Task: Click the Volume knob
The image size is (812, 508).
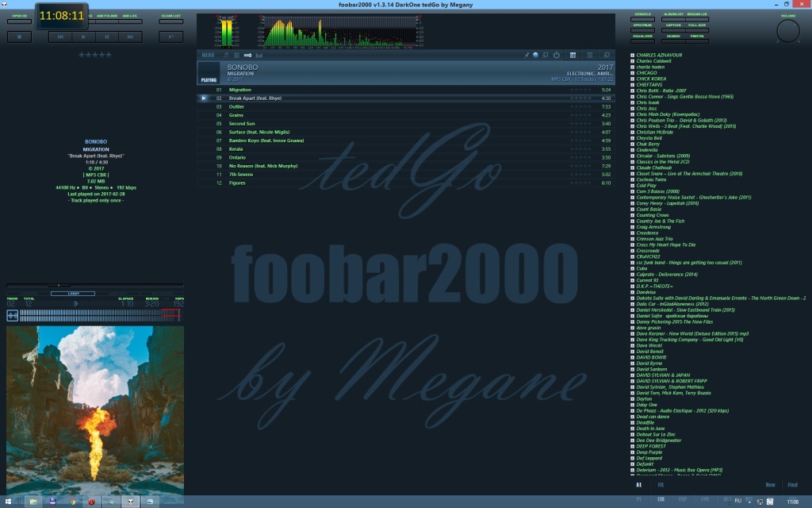Action: coord(788,31)
